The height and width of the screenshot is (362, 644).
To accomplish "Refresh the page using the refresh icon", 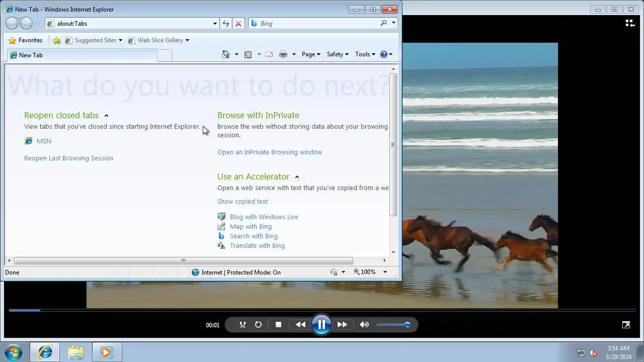I will coord(226,23).
